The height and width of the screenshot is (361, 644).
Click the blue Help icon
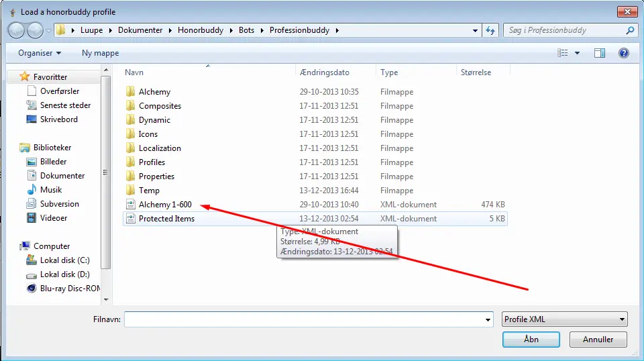[623, 53]
